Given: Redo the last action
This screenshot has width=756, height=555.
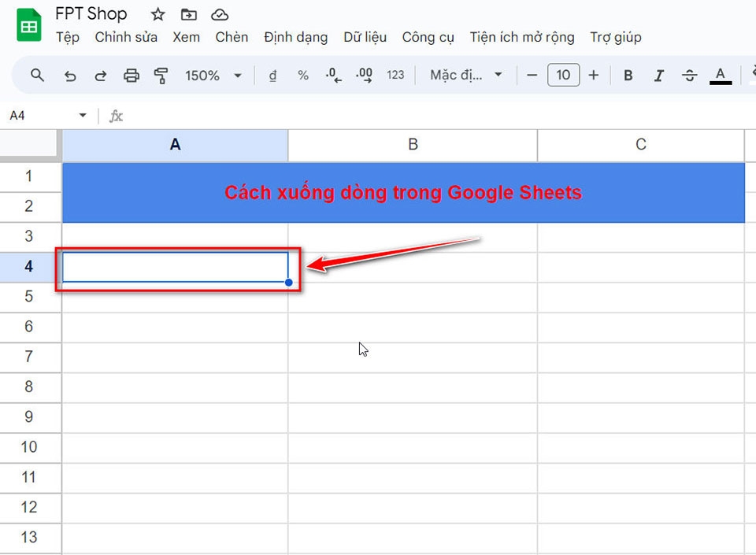Looking at the screenshot, I should [x=101, y=75].
